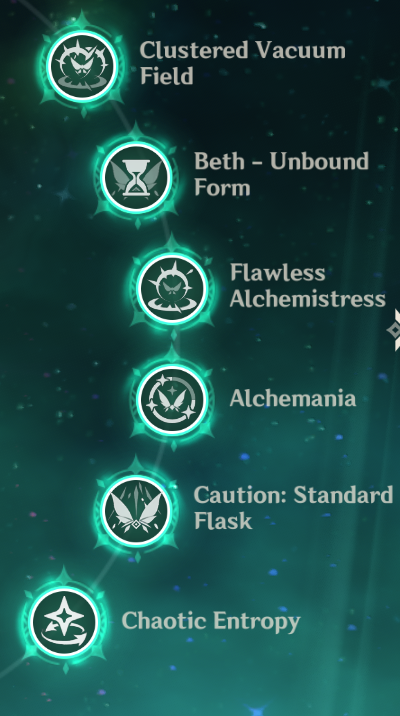Open the Clustered Vacuum Field constellation icon
The image size is (400, 716).
82,66
